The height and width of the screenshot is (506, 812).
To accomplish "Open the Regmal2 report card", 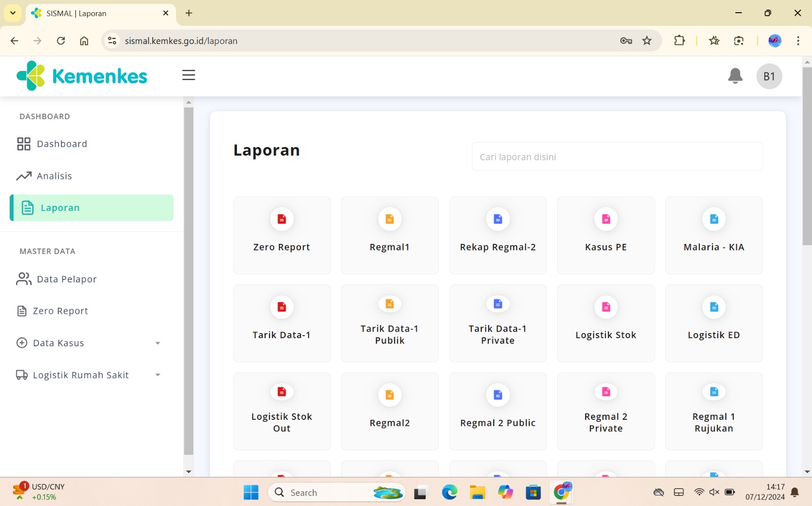I will click(x=390, y=411).
